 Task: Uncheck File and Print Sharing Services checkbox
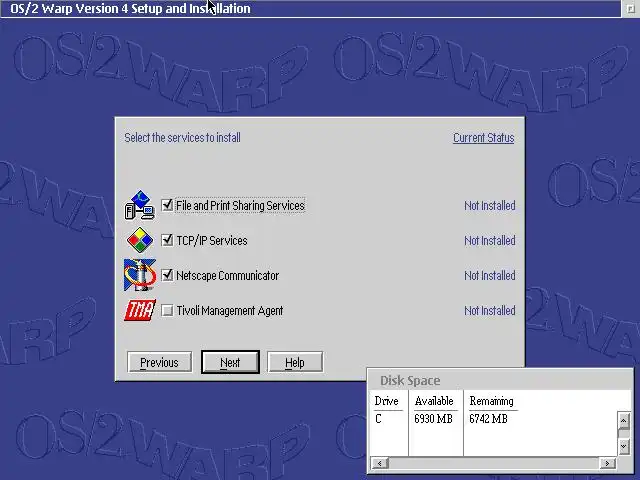(x=167, y=205)
